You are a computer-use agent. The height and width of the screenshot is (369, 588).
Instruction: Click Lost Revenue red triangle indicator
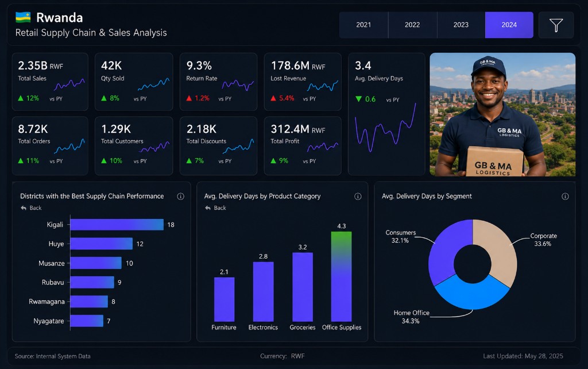click(273, 98)
